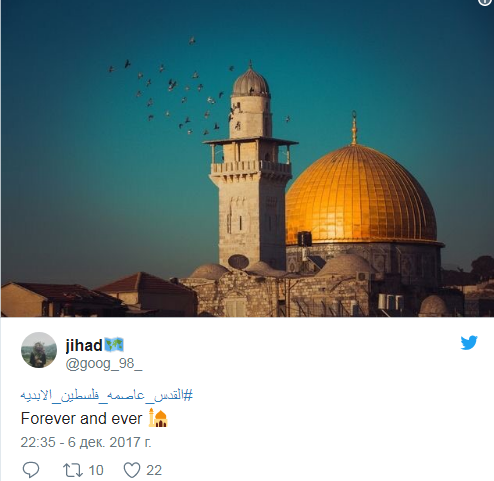The width and height of the screenshot is (494, 481).
Task: Open the round profile avatar
Action: coord(39,350)
